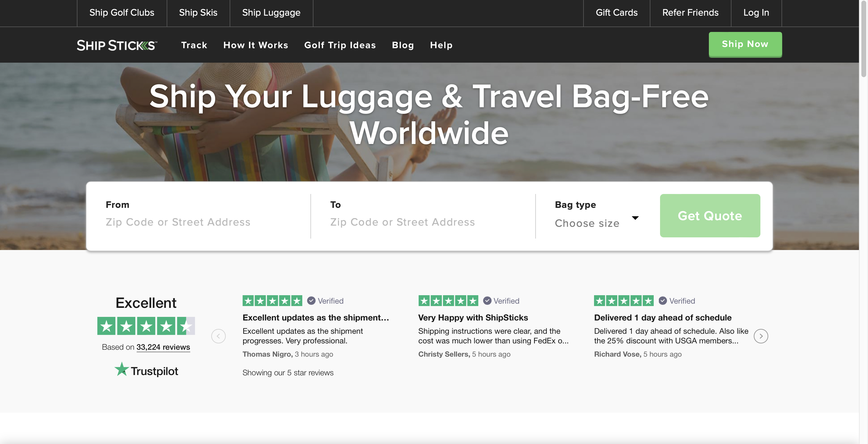Click the next review arrow icon
Image resolution: width=868 pixels, height=444 pixels.
pos(761,336)
